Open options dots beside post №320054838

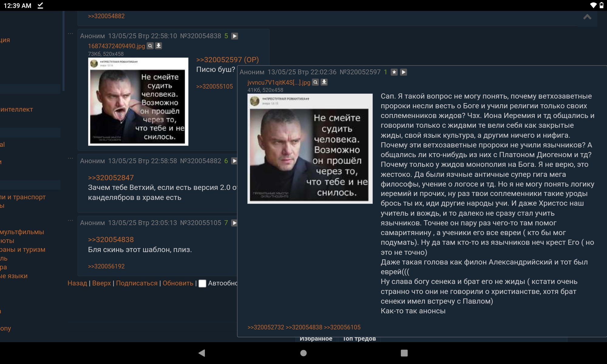[x=70, y=34]
